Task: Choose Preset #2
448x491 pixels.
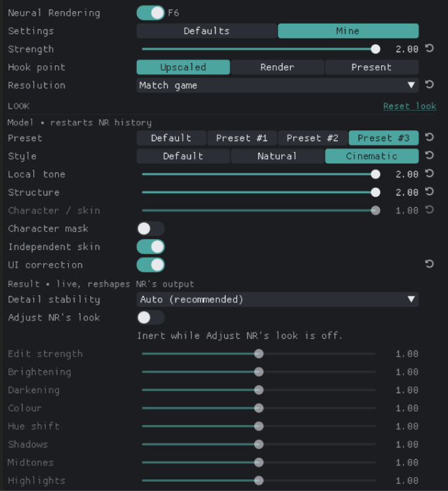Action: [x=312, y=138]
